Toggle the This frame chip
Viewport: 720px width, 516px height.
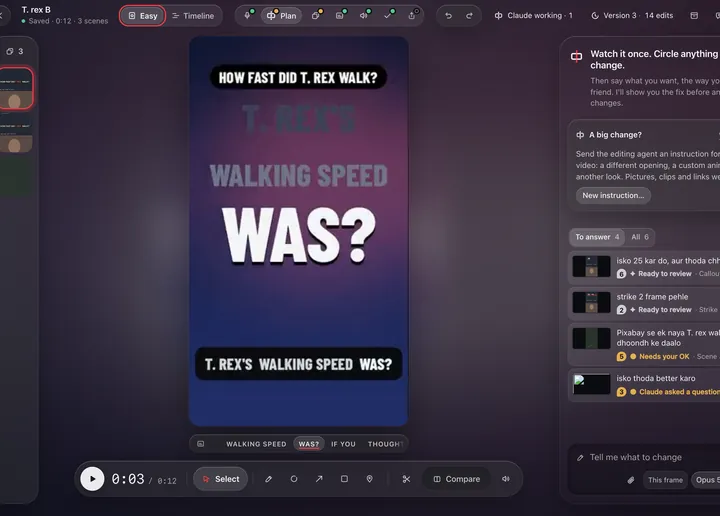pos(665,480)
